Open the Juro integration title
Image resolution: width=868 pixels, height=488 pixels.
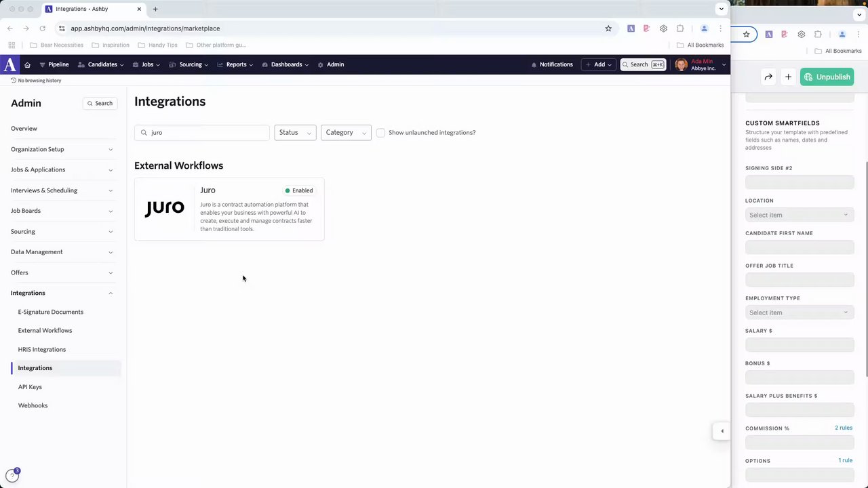(208, 190)
